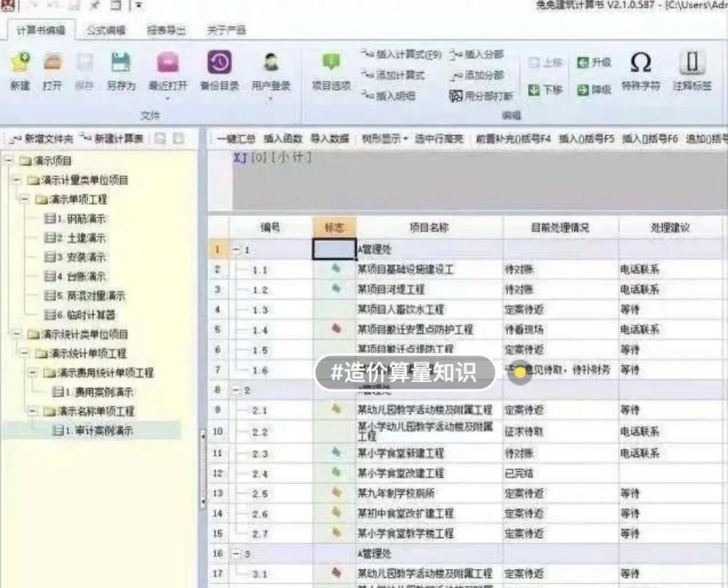Collapse the 演示名称单项工程 folder

coord(32,411)
